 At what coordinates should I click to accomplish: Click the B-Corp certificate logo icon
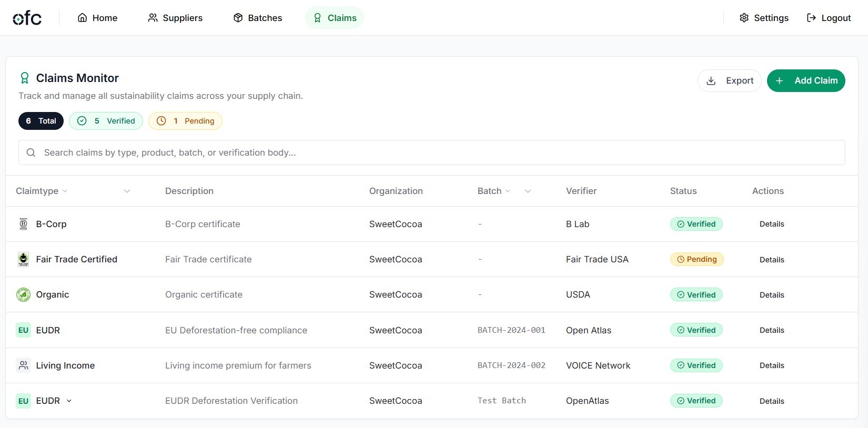pos(23,224)
